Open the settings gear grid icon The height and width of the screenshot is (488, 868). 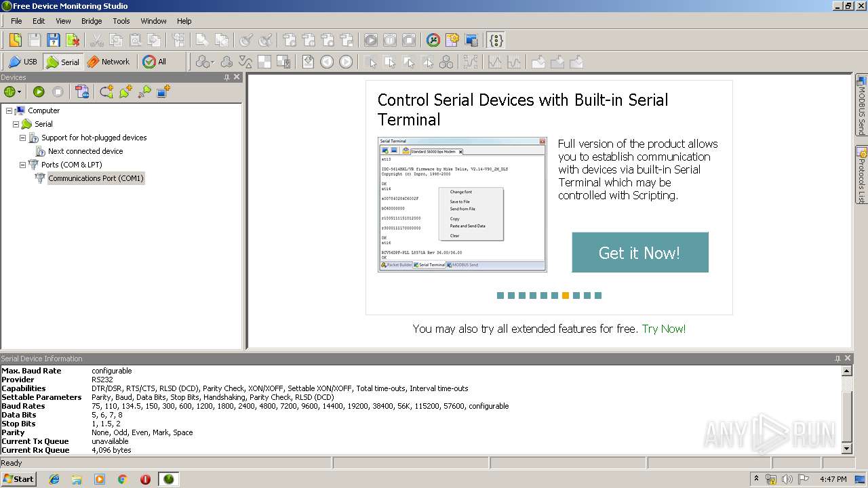point(452,40)
